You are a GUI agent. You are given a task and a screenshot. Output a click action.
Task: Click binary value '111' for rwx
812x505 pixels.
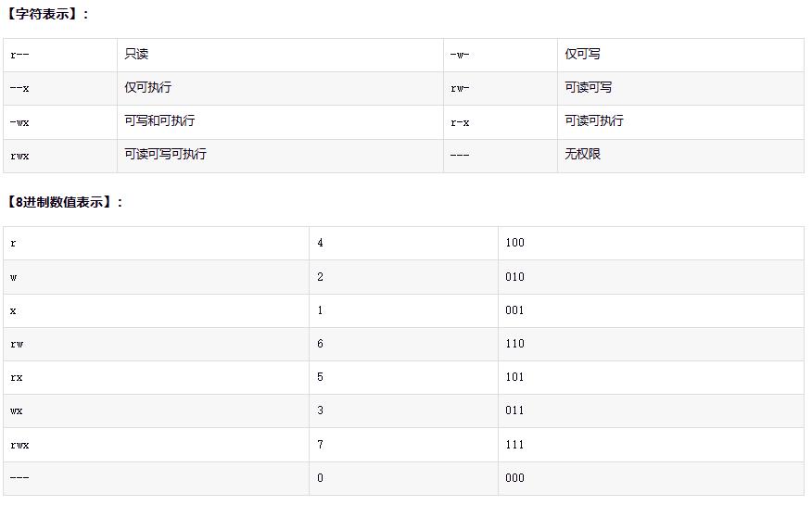[x=514, y=445]
